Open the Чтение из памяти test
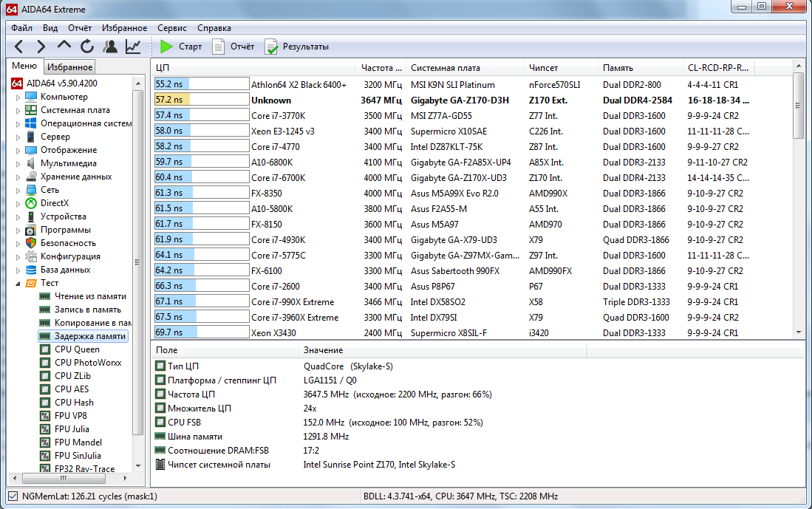The height and width of the screenshot is (509, 812). [x=90, y=296]
